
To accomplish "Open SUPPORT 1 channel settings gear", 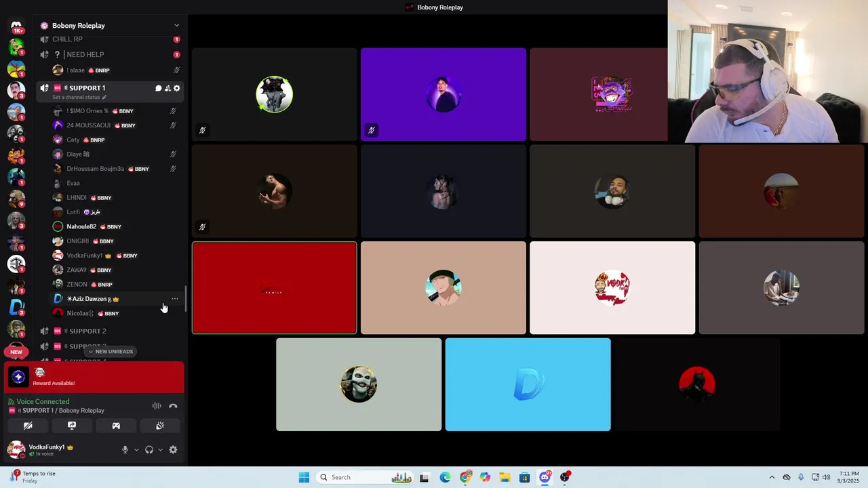I will (177, 88).
